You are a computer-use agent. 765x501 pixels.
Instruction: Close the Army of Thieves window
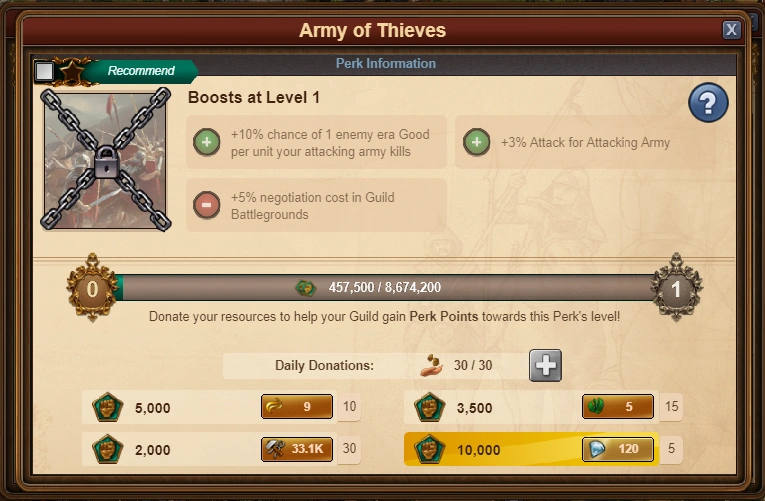click(731, 30)
